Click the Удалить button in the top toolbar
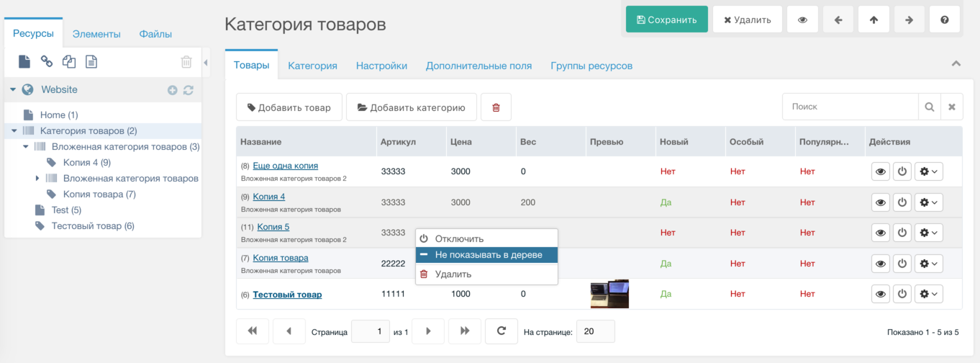The width and height of the screenshot is (980, 363). [x=747, y=20]
